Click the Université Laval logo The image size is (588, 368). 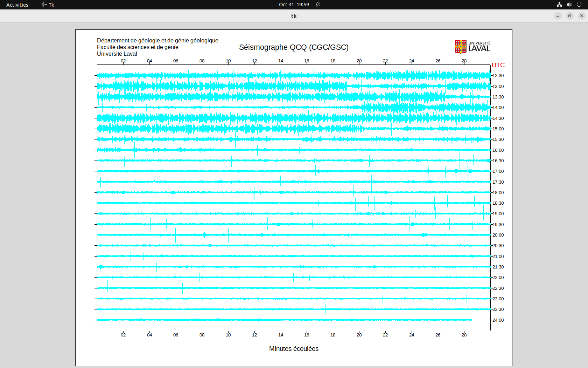(x=472, y=47)
